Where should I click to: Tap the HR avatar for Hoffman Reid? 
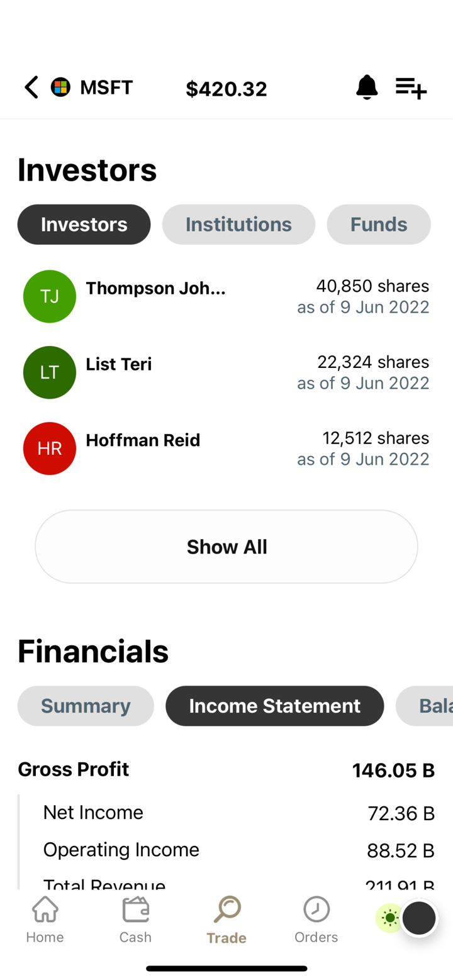pyautogui.click(x=50, y=448)
